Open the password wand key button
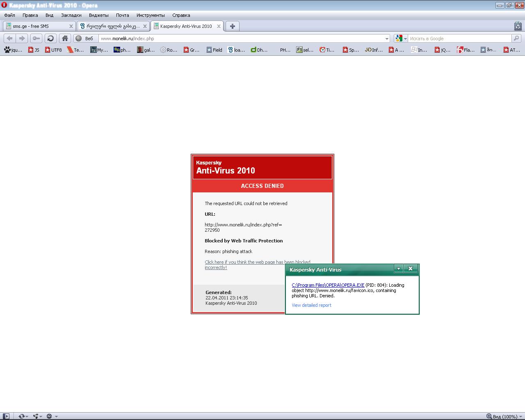This screenshot has width=525, height=420. [x=37, y=38]
